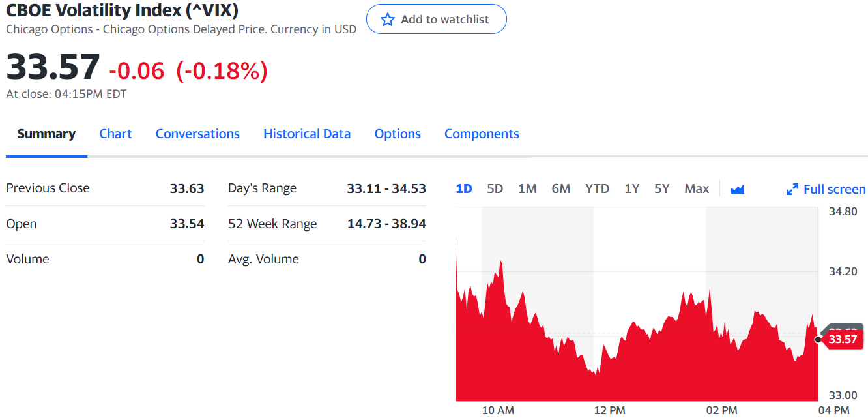Click the 04 PM time axis label
Screen dimensions: 868x420
pyautogui.click(x=833, y=410)
